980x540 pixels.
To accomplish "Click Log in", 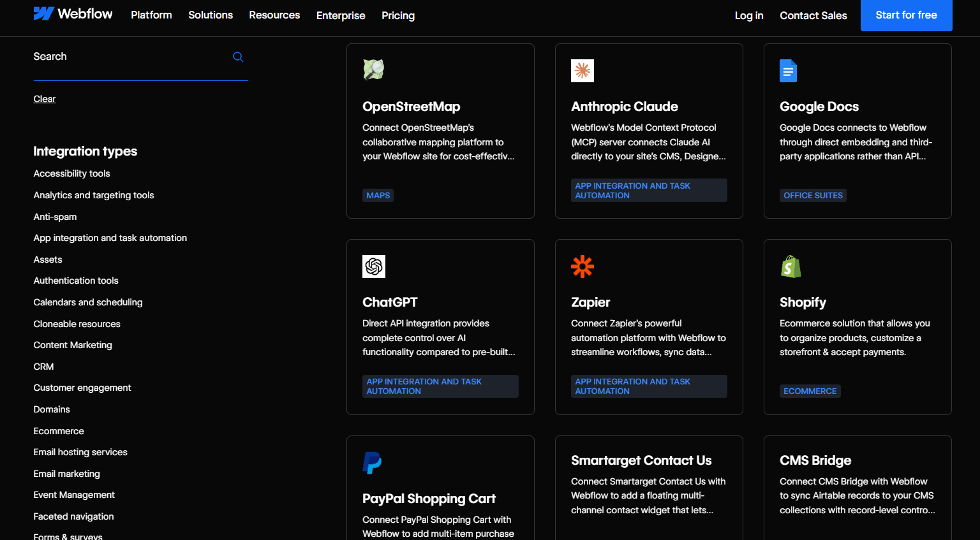I will pos(749,15).
